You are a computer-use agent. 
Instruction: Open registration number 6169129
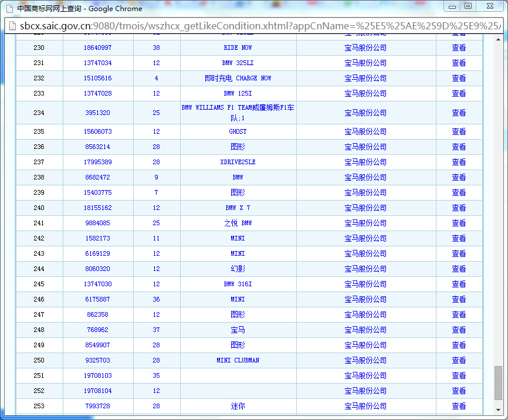click(x=97, y=253)
